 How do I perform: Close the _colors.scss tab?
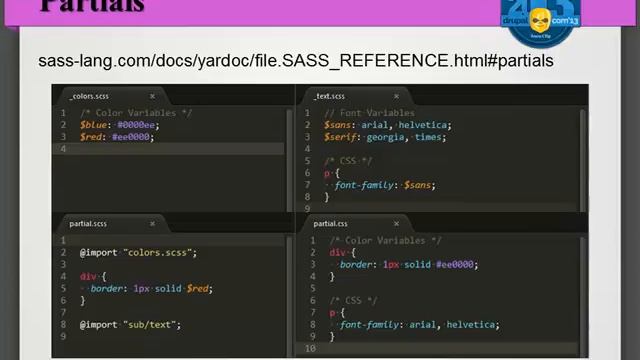click(x=152, y=96)
